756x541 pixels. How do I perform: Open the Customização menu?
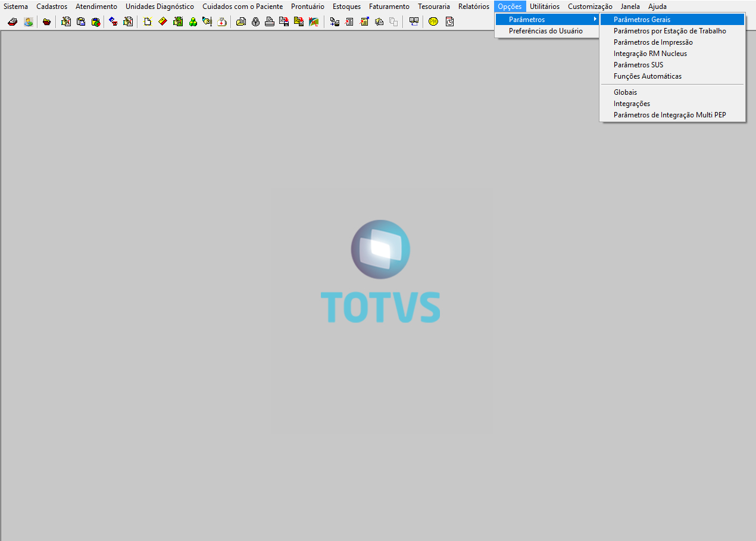tap(590, 7)
